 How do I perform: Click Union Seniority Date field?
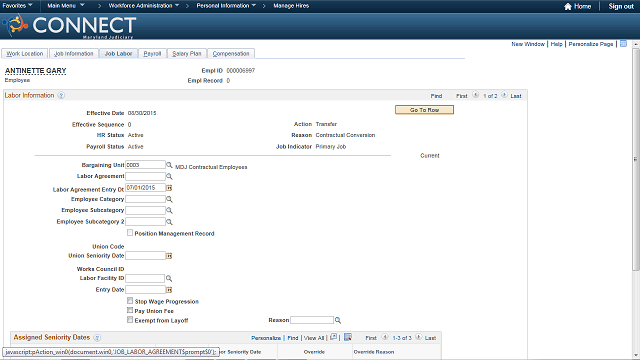(x=145, y=256)
